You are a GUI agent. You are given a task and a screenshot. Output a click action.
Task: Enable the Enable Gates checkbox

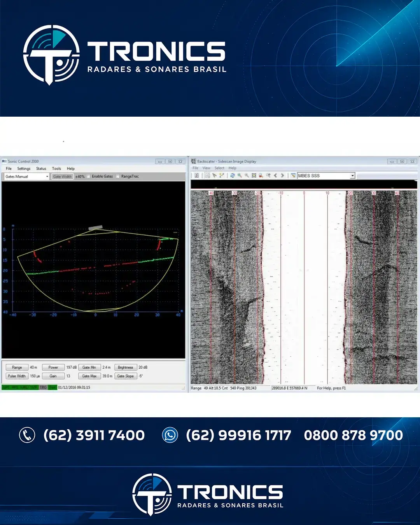tap(88, 176)
